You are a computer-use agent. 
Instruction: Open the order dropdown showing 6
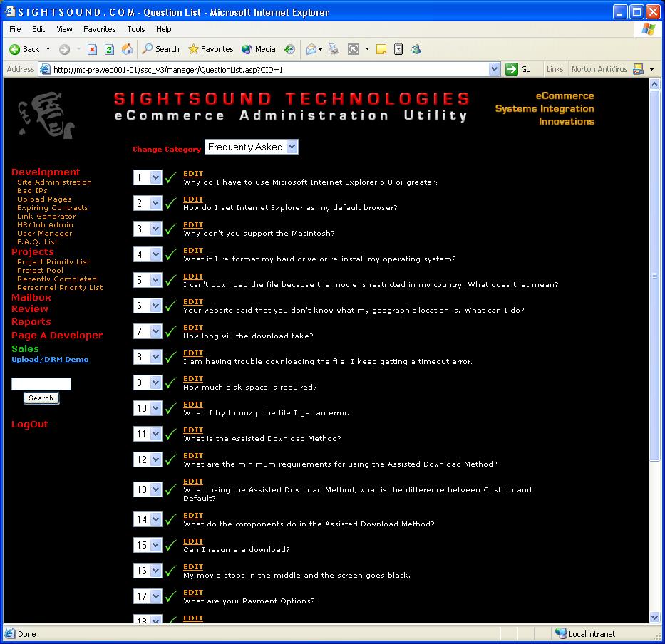point(148,306)
